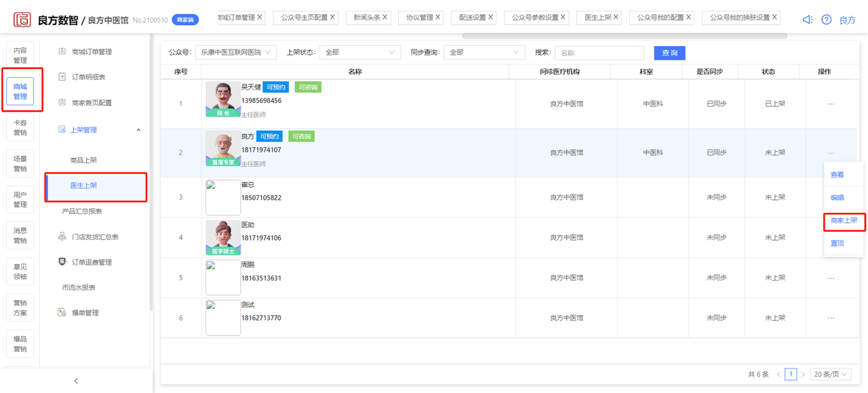The image size is (868, 393).
Task: Open the 公众号 dropdown 乐康中医互联网医院
Action: pyautogui.click(x=235, y=52)
